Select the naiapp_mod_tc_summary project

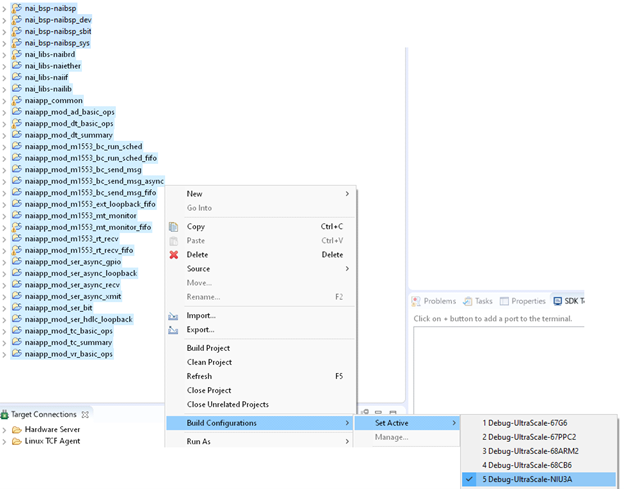(68, 343)
